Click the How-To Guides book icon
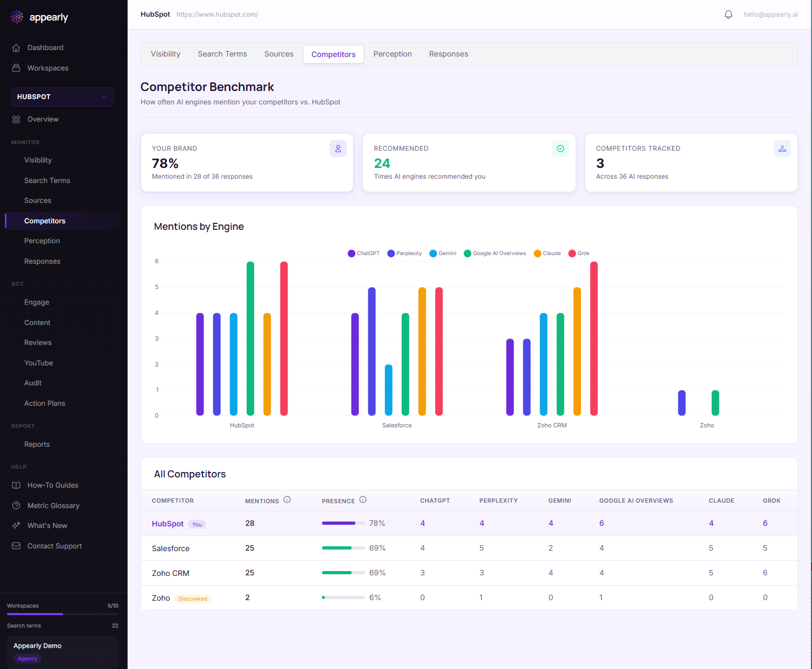The width and height of the screenshot is (812, 669). coord(16,485)
